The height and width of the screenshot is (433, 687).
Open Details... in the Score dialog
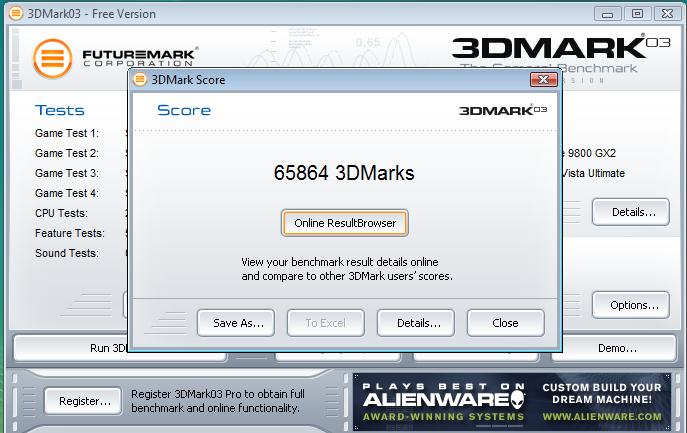coord(416,323)
